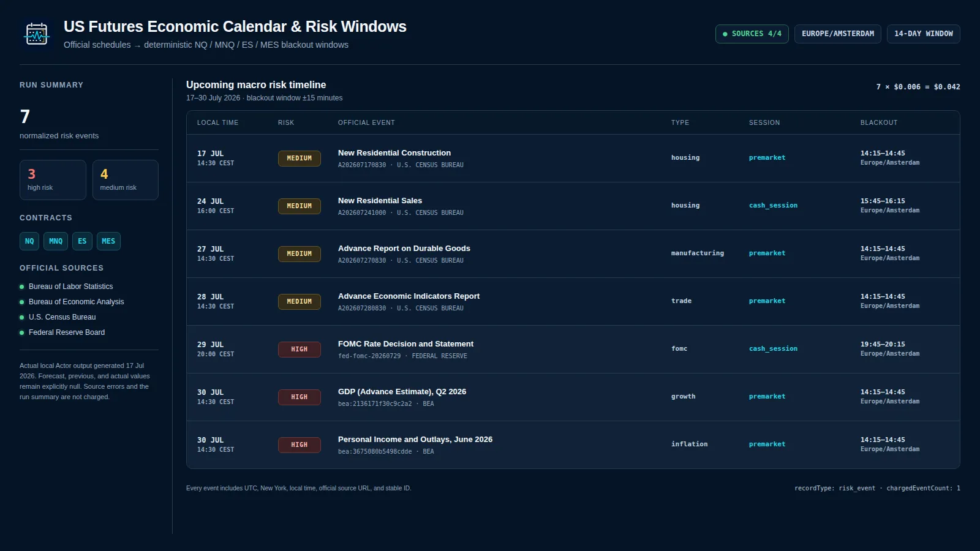Viewport: 980px width, 551px height.
Task: Click the 27 JUL 14:30 CEST time cell
Action: [x=216, y=253]
